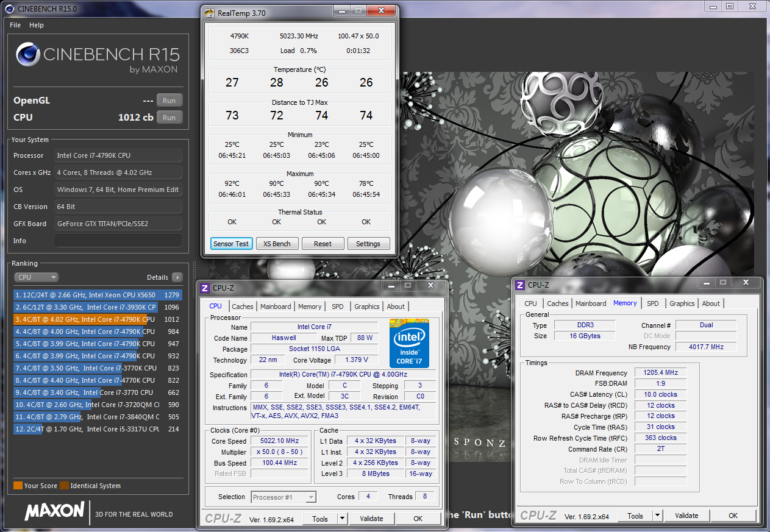770x532 pixels.
Task: Run the OpenGL benchmark
Action: click(x=169, y=101)
